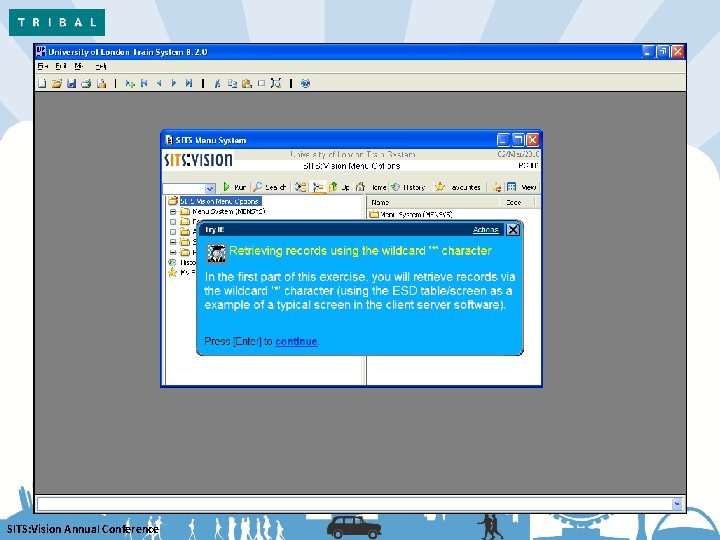
Task: Click the Paste clipboard toolbar icon
Action: click(x=247, y=83)
